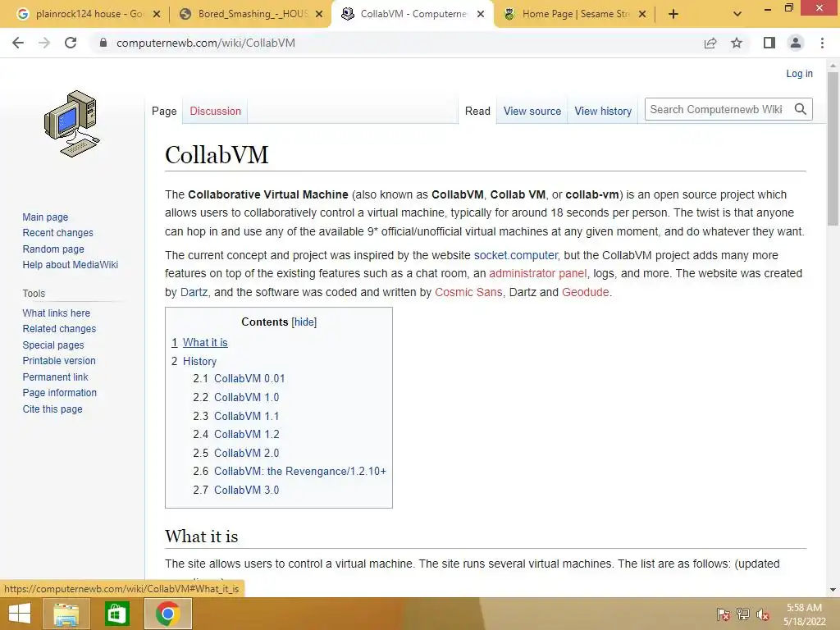Open the Windows Start button

[x=20, y=614]
